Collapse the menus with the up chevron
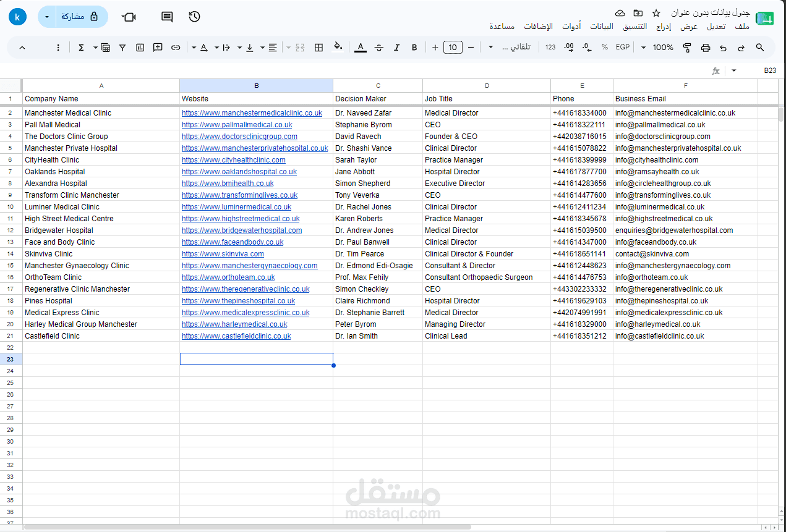This screenshot has height=532, width=786. 22,48
